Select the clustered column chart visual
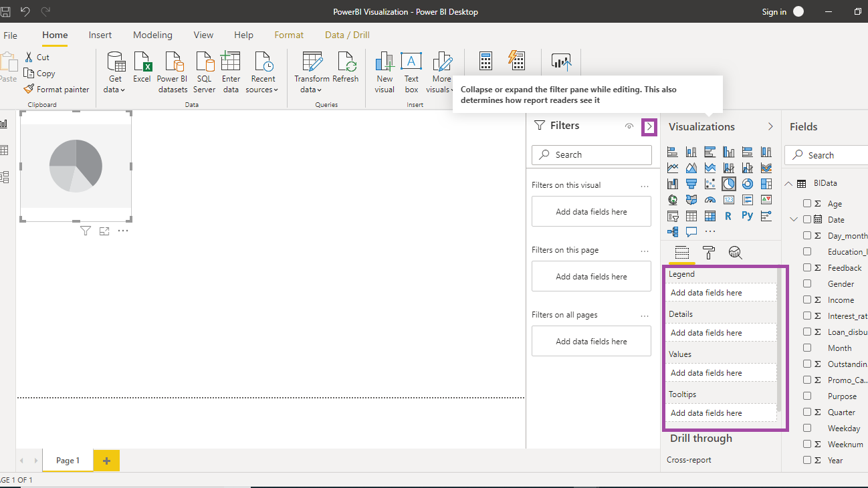868x488 pixels. tap(729, 152)
